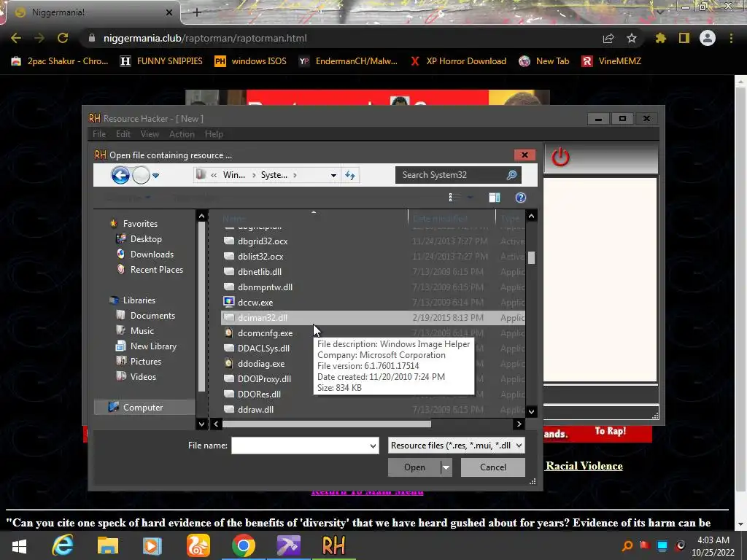Select Libraries in the navigation pane
The width and height of the screenshot is (747, 560).
[x=139, y=300]
